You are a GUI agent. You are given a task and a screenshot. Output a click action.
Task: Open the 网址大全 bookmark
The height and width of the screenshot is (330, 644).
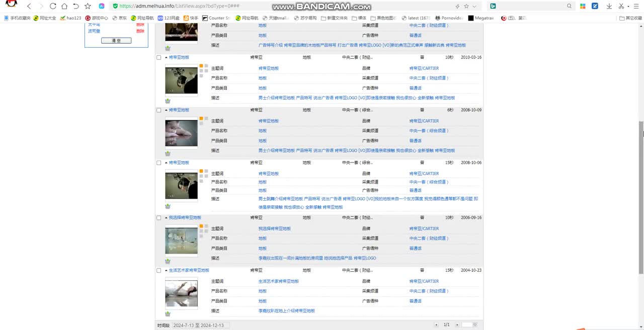pyautogui.click(x=44, y=18)
